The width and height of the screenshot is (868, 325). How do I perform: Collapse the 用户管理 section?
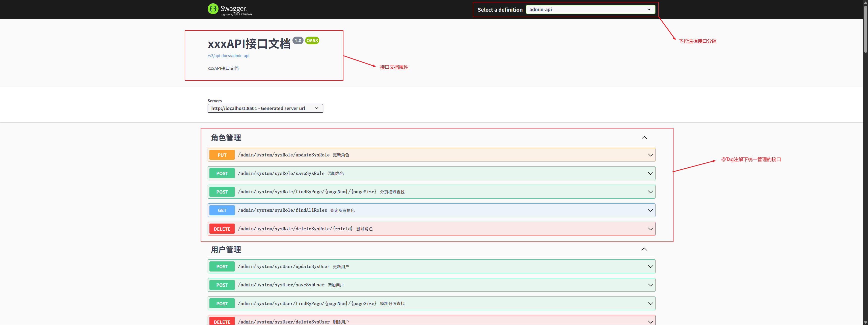coord(644,249)
